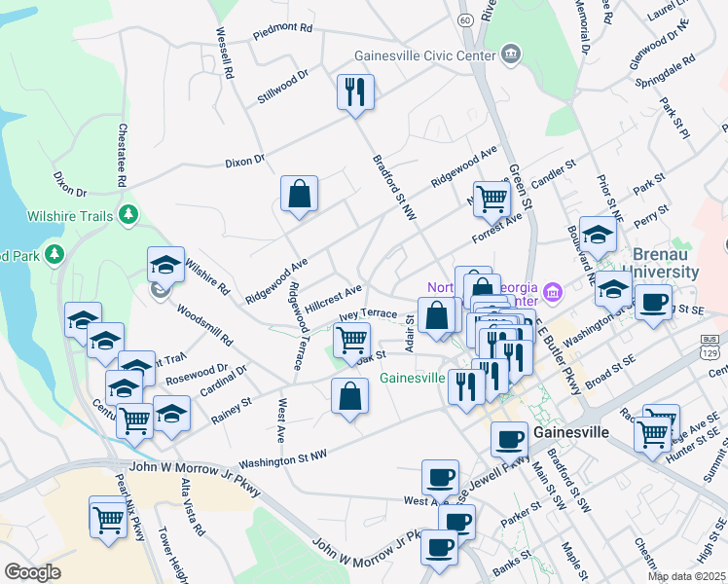This screenshot has height=584, width=728.
Task: Open the Google logo link
Action: 32,571
